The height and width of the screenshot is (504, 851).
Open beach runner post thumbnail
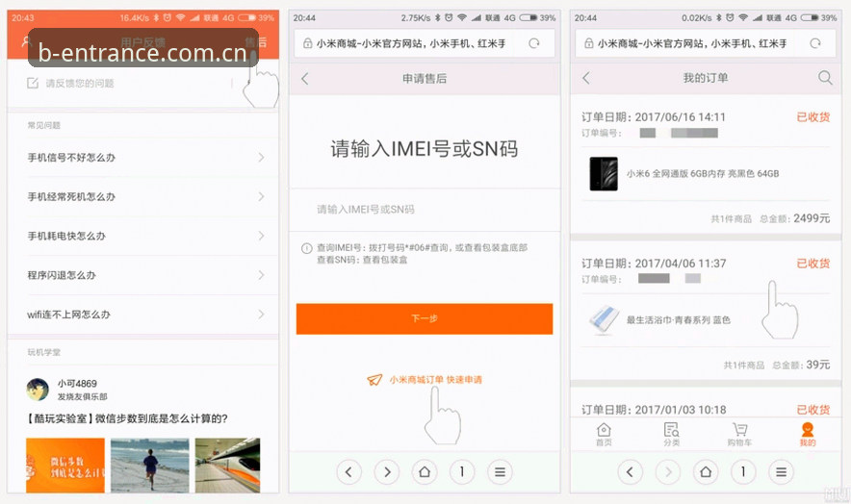pos(150,466)
